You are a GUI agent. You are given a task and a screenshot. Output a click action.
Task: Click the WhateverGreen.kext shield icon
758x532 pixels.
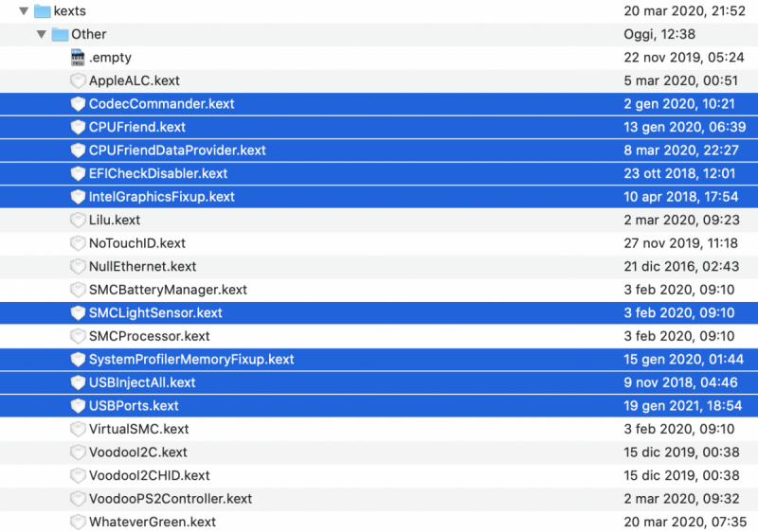click(x=78, y=522)
